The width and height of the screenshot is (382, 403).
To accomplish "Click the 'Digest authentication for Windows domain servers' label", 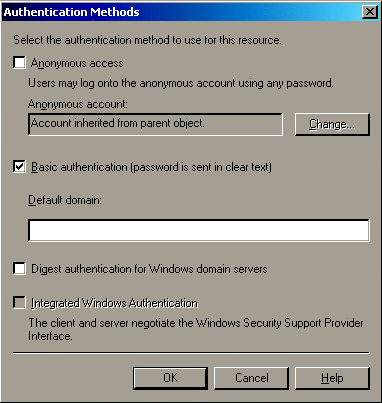I will [149, 269].
